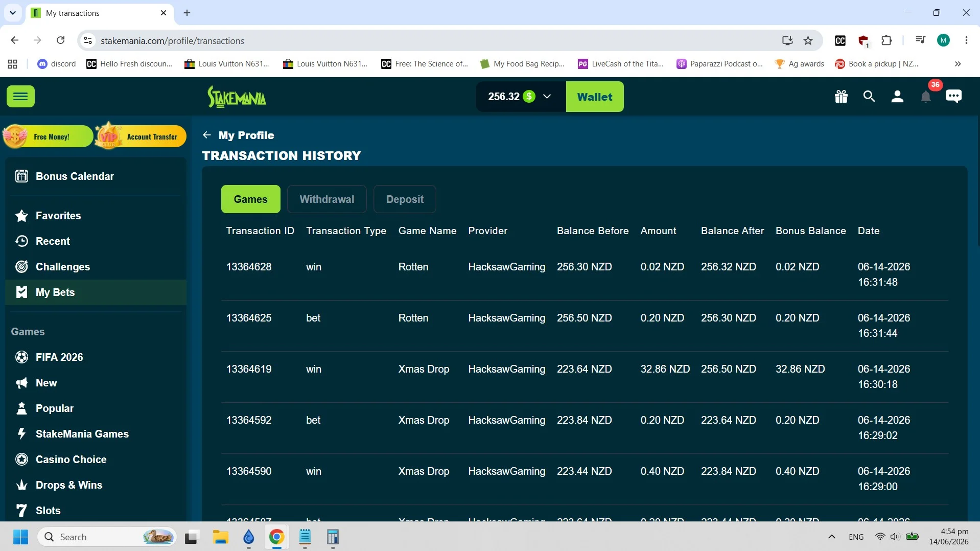Click the Transaction Type column header
The width and height of the screenshot is (980, 551).
pos(346,231)
